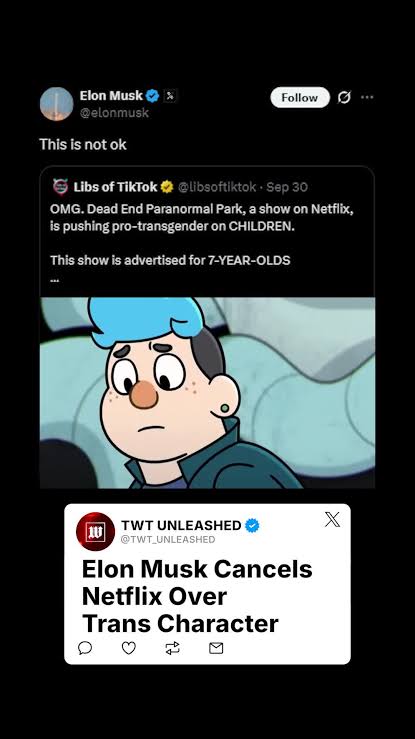415x739 pixels.
Task: Click the gold verified badge on Libs of TikTok
Action: 167,187
